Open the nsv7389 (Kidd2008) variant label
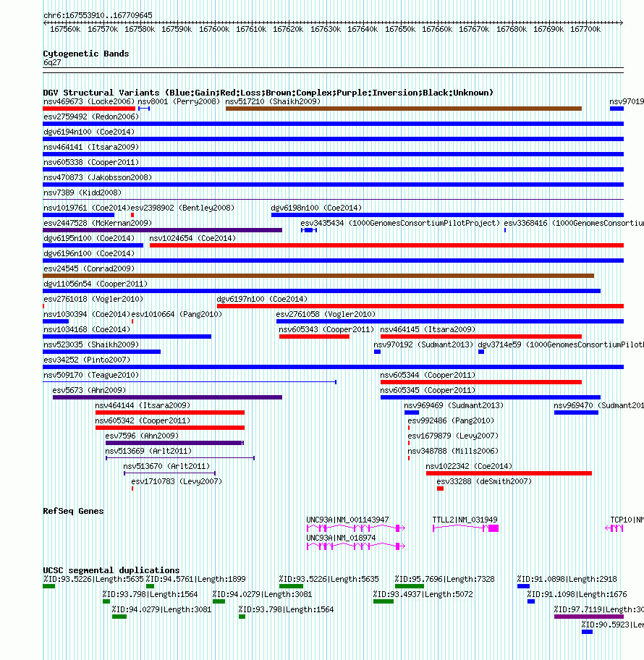Viewport: 644px width, 660px height. [x=82, y=192]
